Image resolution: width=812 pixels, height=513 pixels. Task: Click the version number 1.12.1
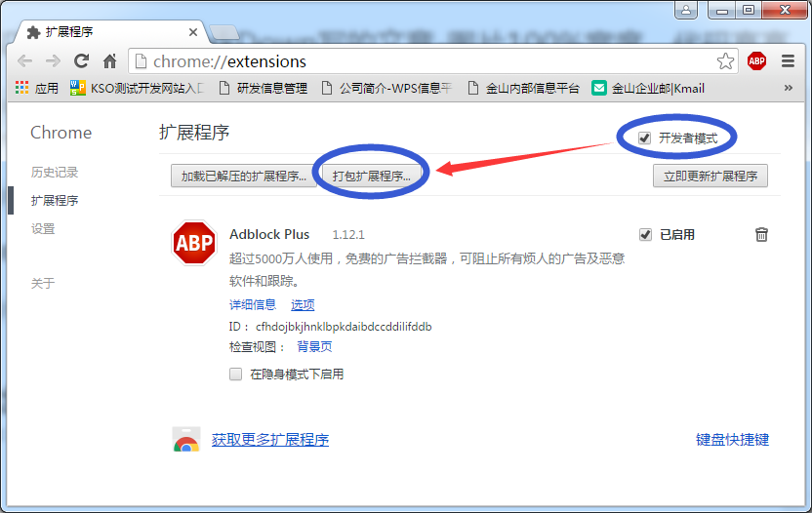[348, 235]
